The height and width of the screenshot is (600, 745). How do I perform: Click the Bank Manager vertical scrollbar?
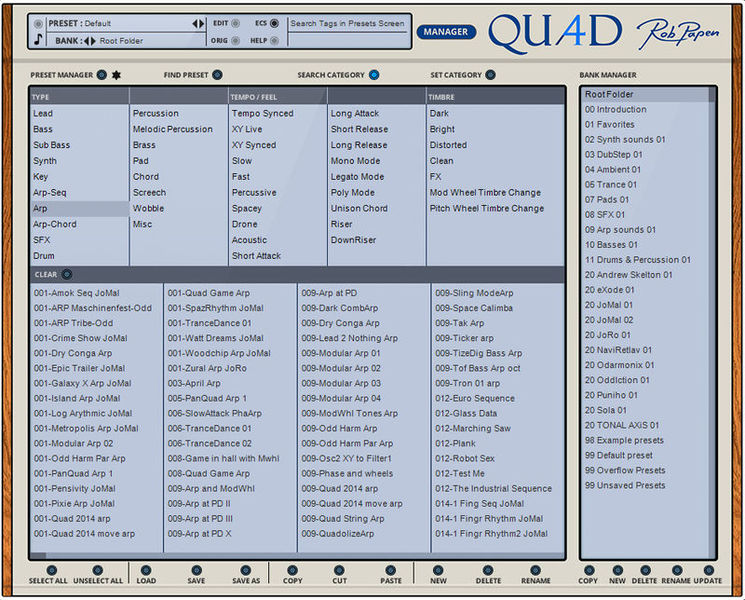tap(712, 323)
